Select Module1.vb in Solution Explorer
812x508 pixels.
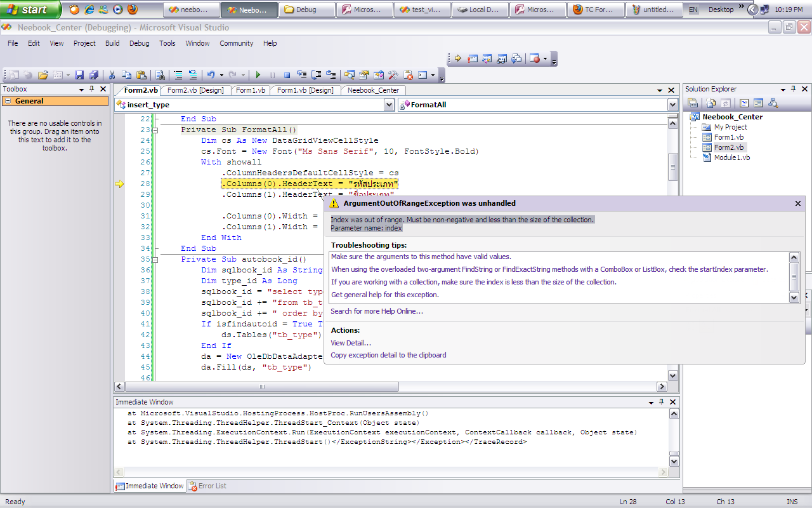point(731,157)
